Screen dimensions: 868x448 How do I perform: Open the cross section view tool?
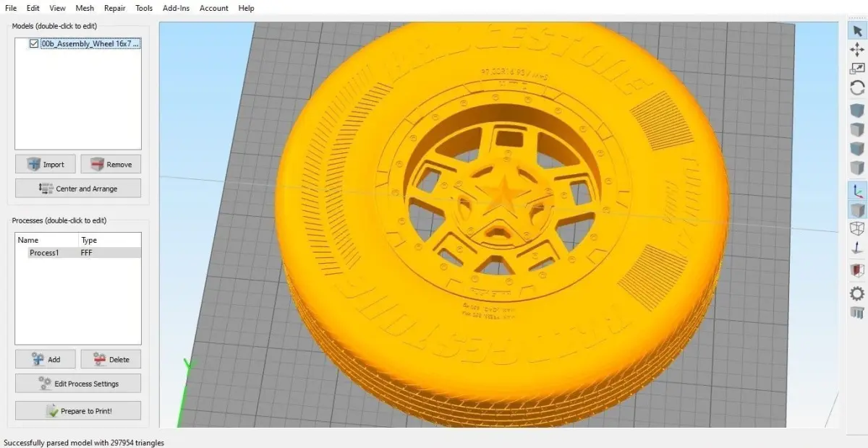point(857,270)
